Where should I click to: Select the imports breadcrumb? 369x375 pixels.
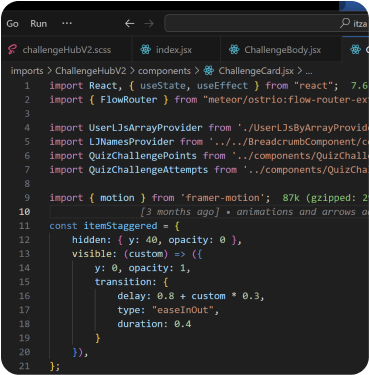27,71
